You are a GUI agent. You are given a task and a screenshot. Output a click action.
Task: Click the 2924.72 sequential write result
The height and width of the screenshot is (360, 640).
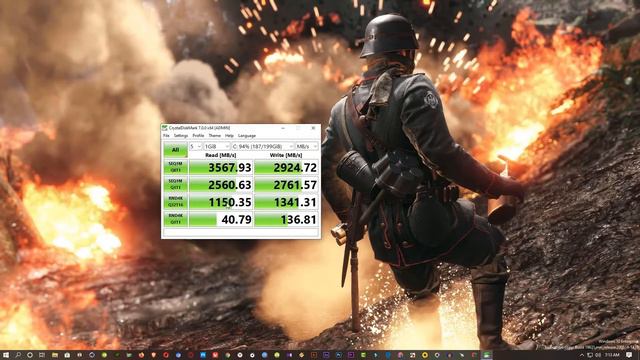click(286, 167)
